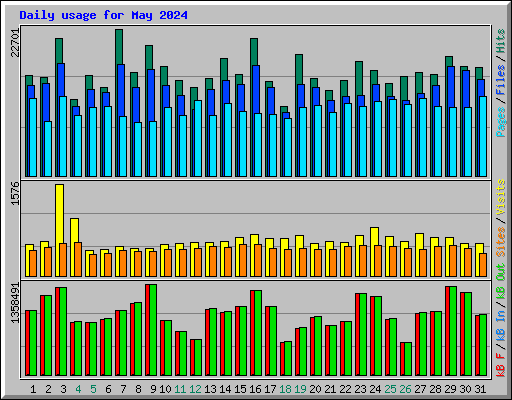Click day label 15 on the x-axis
The image size is (512, 400).
(x=240, y=389)
